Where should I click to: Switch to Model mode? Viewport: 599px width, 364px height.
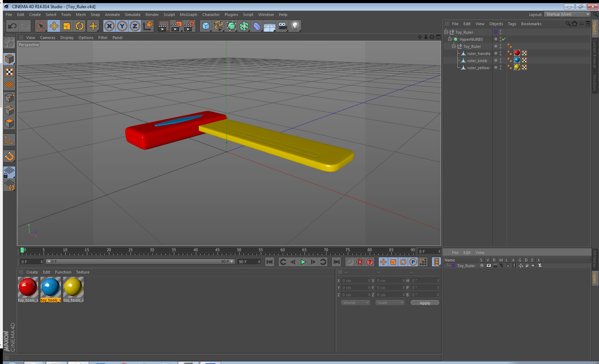click(9, 59)
